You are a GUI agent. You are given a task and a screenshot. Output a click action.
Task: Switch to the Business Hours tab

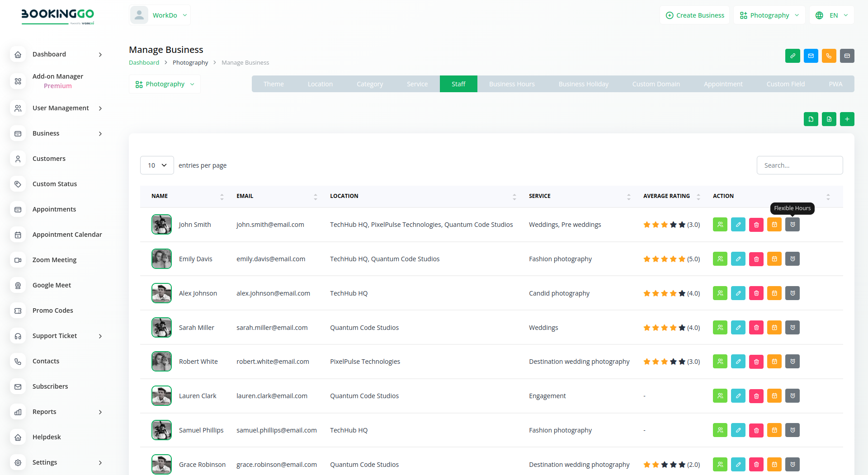pos(511,84)
